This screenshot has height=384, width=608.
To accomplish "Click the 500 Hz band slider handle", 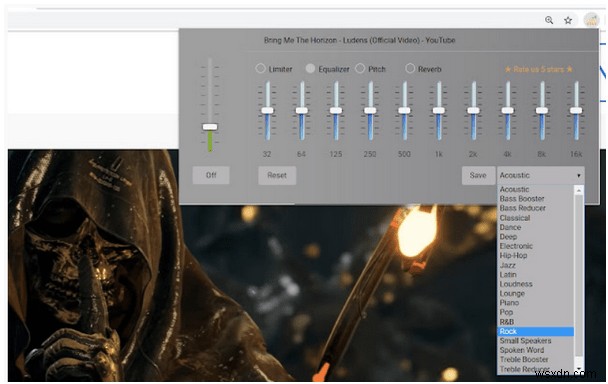I will coord(404,111).
